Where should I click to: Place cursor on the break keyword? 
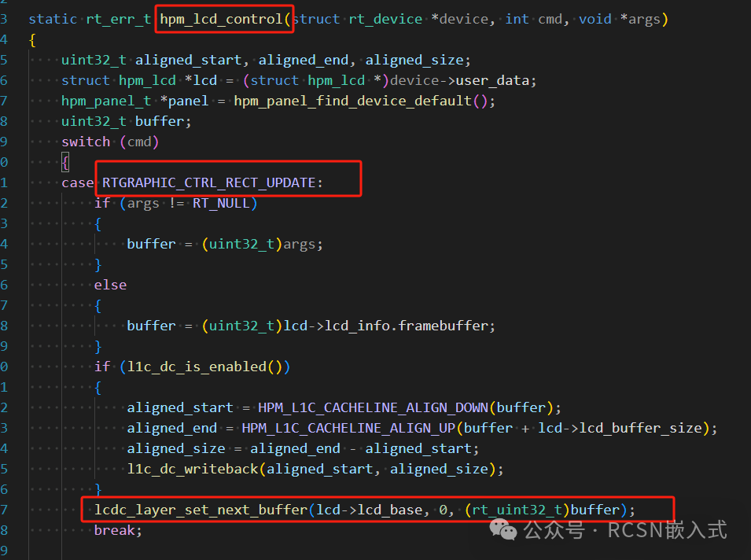pos(115,530)
